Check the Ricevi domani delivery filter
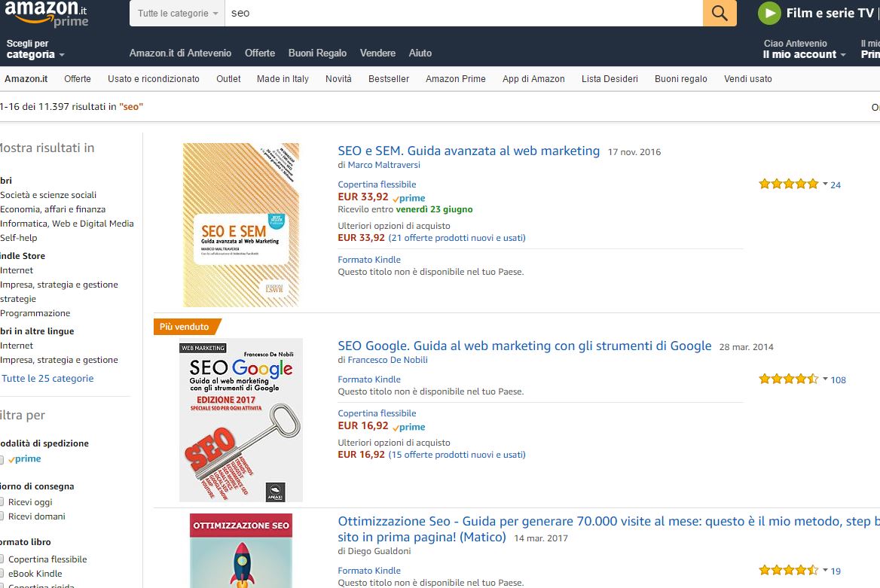 [2, 516]
